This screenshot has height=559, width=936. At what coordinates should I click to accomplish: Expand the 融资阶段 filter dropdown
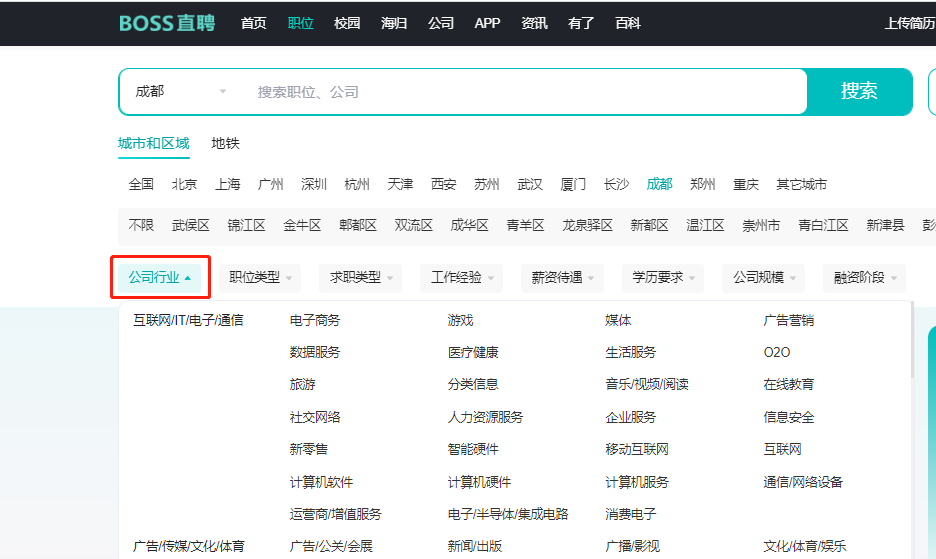(864, 278)
